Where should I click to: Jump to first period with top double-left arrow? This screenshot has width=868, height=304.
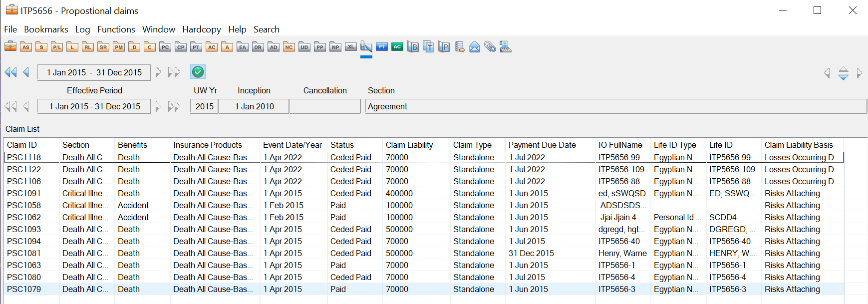[10, 72]
